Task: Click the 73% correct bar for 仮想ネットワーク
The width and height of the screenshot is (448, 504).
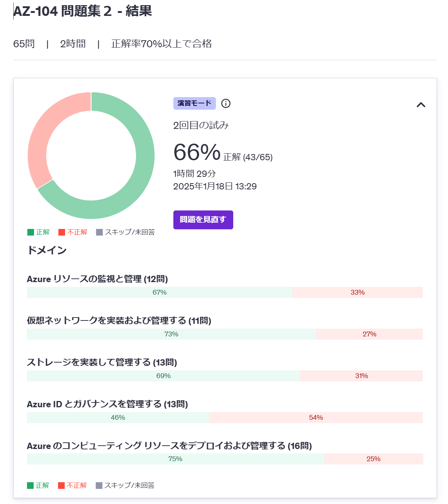Action: 172,334
